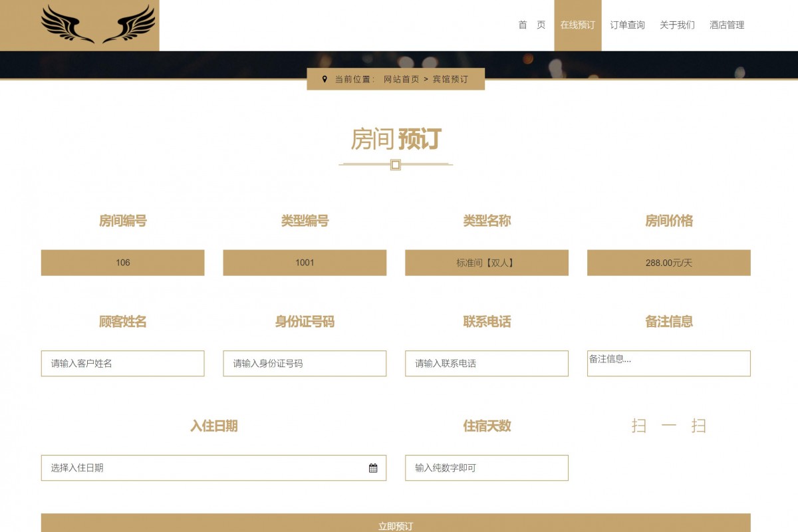798x532 pixels.
Task: Open the 酒店管理 menu item
Action: 726,25
